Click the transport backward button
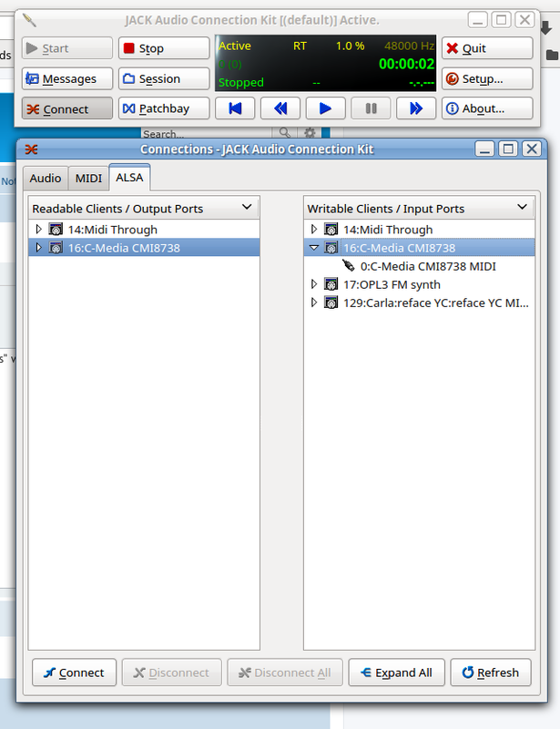This screenshot has width=560, height=729. pos(280,108)
